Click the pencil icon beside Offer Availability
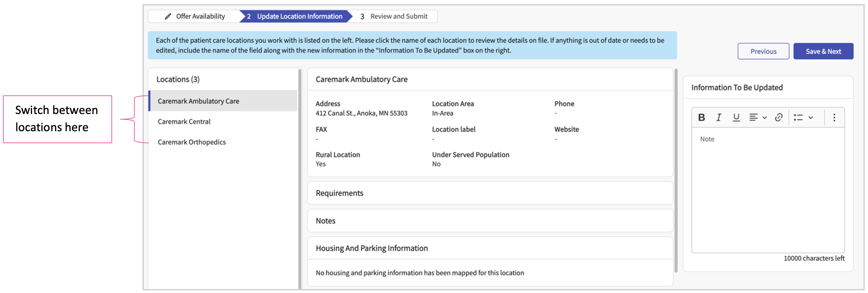This screenshot has width=868, height=293. pyautogui.click(x=168, y=17)
